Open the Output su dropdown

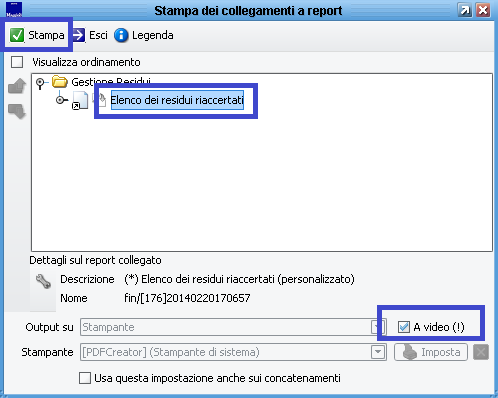(377, 327)
